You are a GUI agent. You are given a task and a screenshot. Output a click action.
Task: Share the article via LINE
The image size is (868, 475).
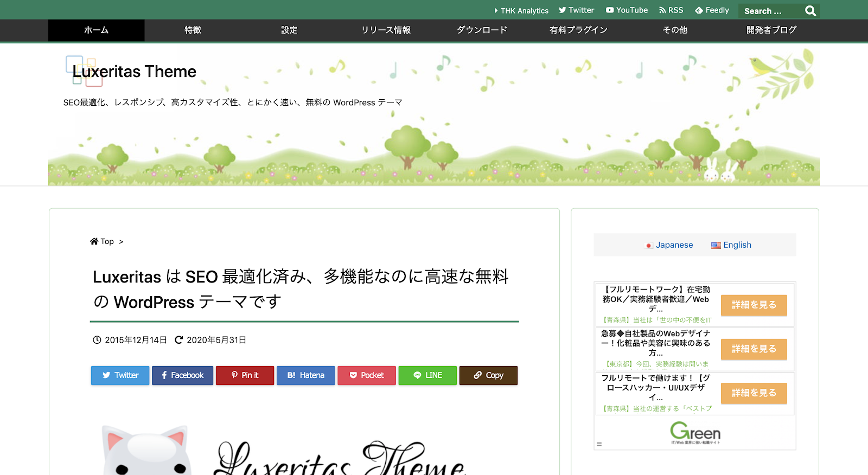point(427,375)
